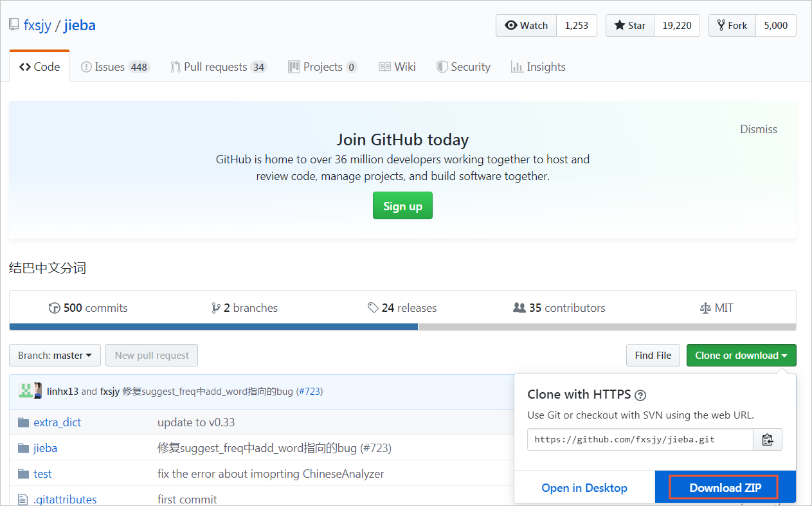Click Open in Desktop
The image size is (812, 506).
pyautogui.click(x=584, y=488)
